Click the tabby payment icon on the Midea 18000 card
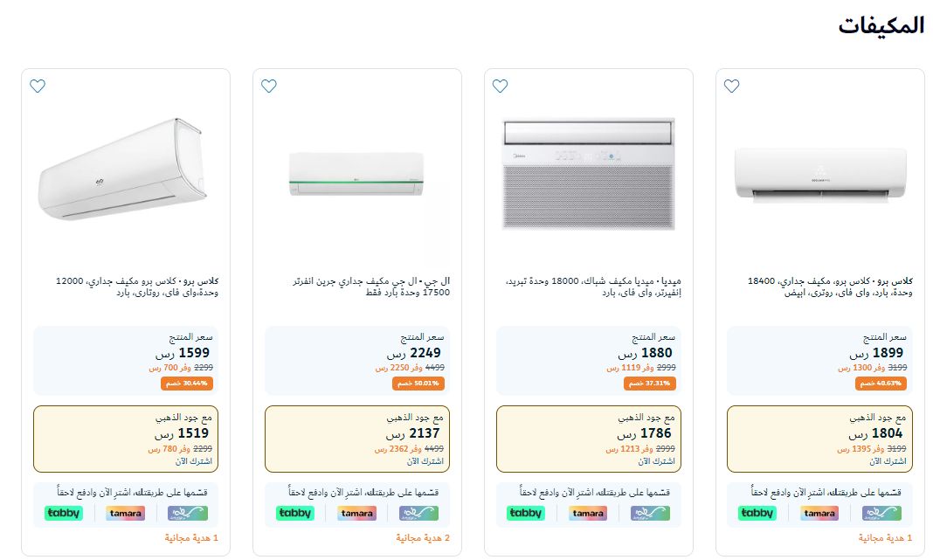The width and height of the screenshot is (933, 560). tap(525, 513)
